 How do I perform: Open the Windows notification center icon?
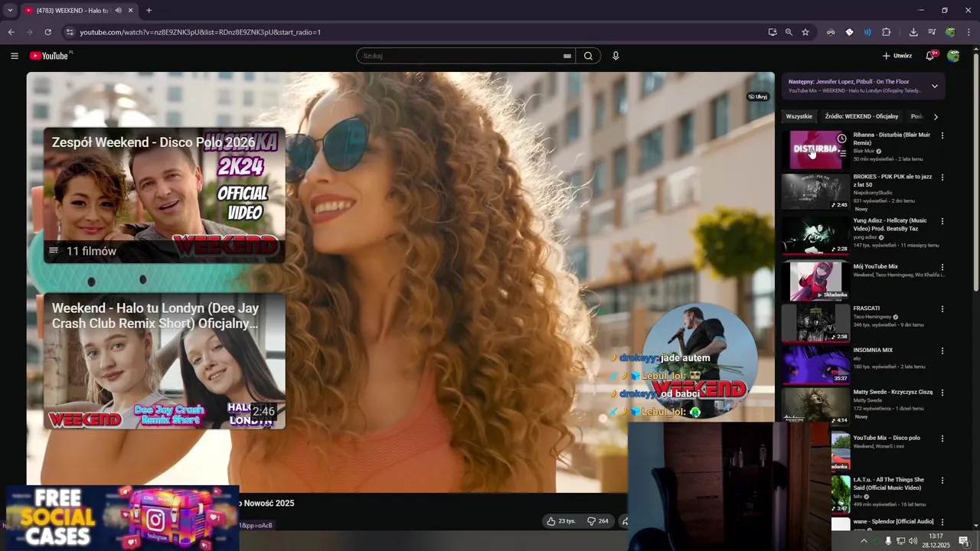(x=964, y=541)
